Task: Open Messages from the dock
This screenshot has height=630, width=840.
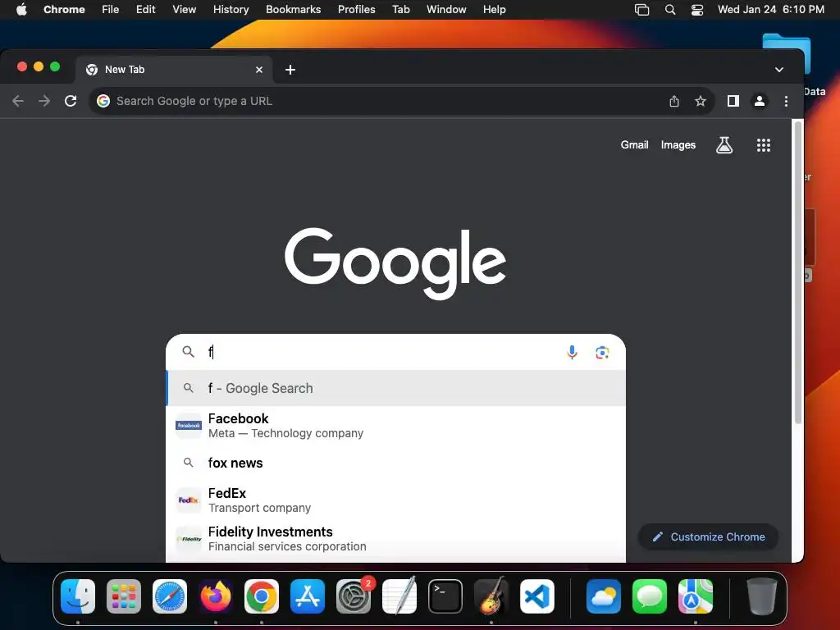Action: point(650,596)
